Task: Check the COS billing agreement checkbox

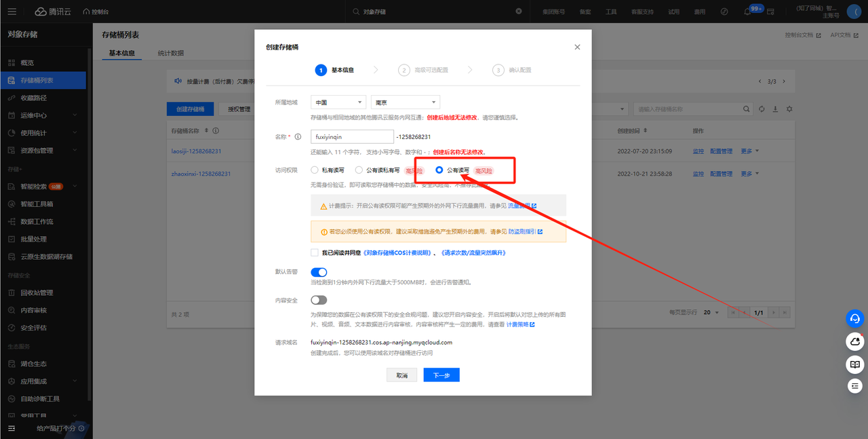Action: pyautogui.click(x=314, y=252)
